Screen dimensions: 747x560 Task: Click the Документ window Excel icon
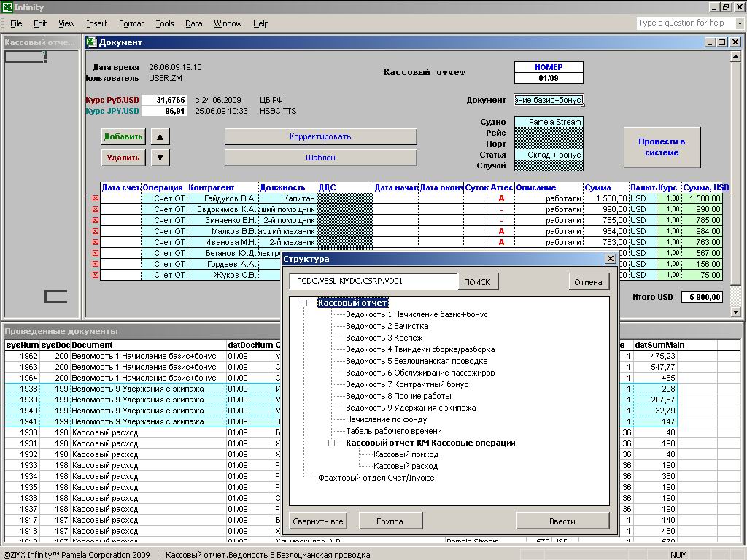91,42
